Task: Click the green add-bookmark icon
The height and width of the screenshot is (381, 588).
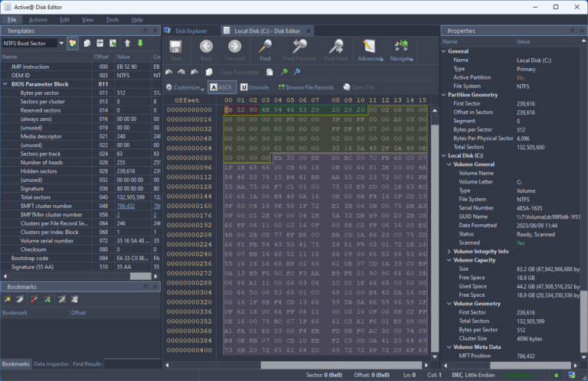Action: click(x=47, y=299)
